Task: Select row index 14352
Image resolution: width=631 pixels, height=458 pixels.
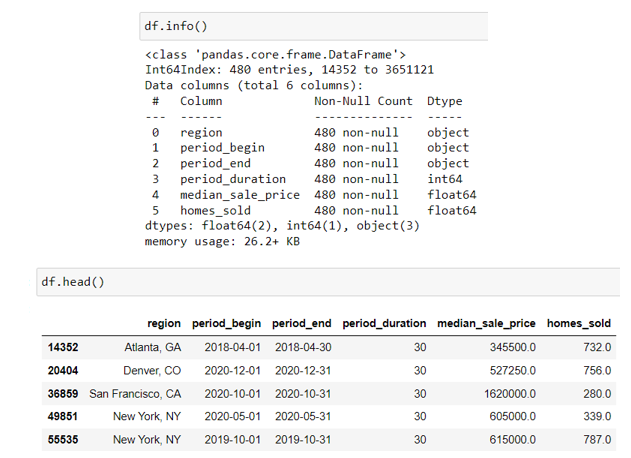Action: point(63,347)
